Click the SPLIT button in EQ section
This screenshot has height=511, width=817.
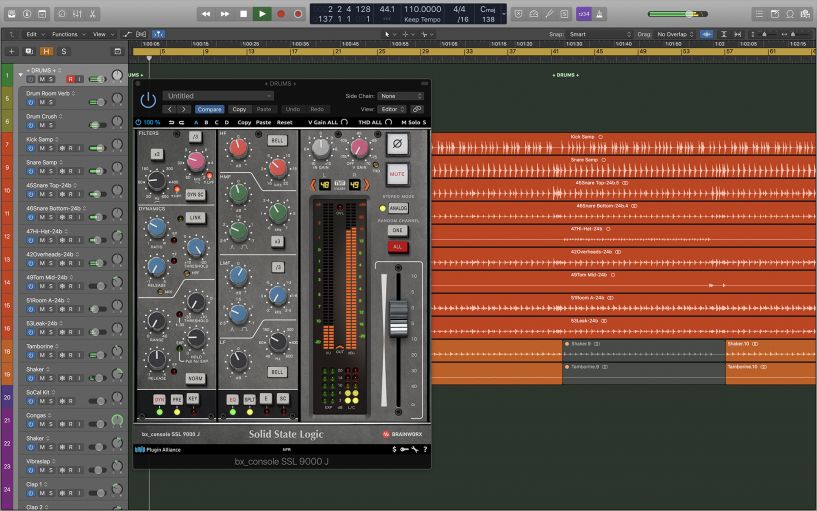(250, 399)
